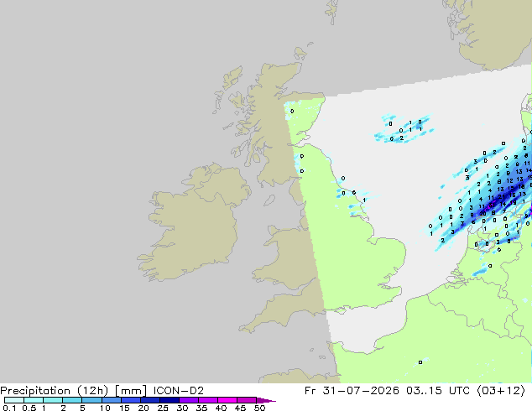Click the '(03+12)' forecast offset text
Image resolution: width=532 pixels, height=411 pixels.
tap(501, 391)
